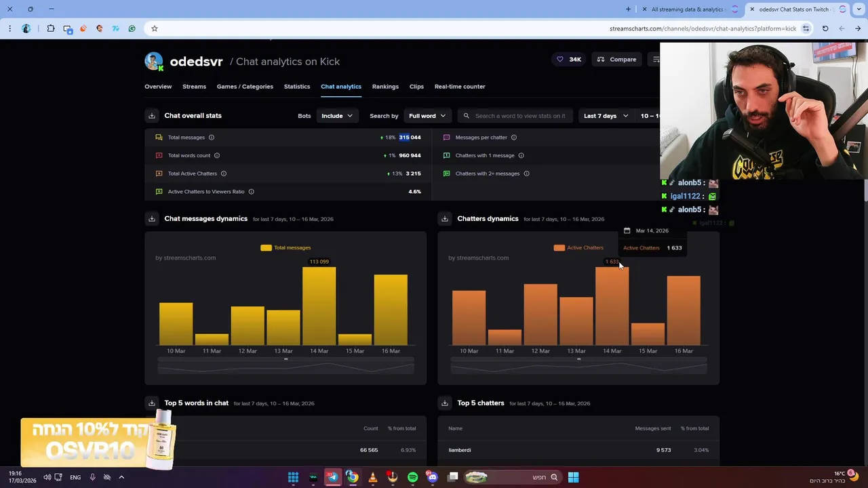Download Top 5 words in chat
The height and width of the screenshot is (488, 868).
click(x=152, y=403)
